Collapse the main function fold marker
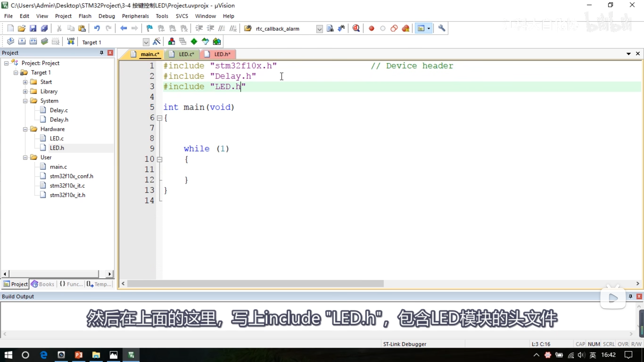The height and width of the screenshot is (362, 644). (x=159, y=118)
